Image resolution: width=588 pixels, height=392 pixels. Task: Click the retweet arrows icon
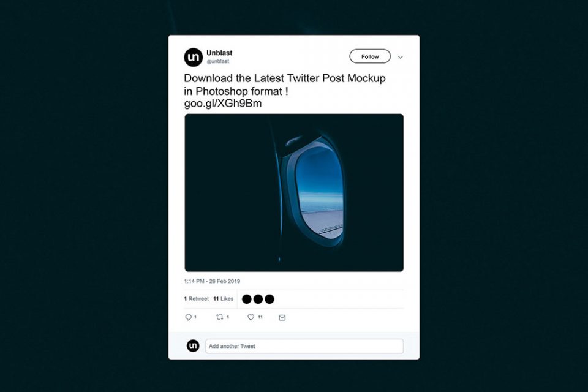point(219,317)
